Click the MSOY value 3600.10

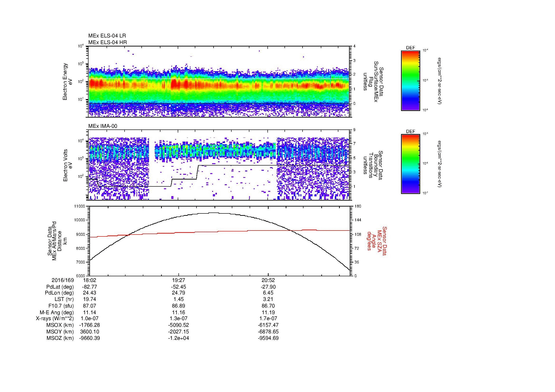[x=89, y=332]
